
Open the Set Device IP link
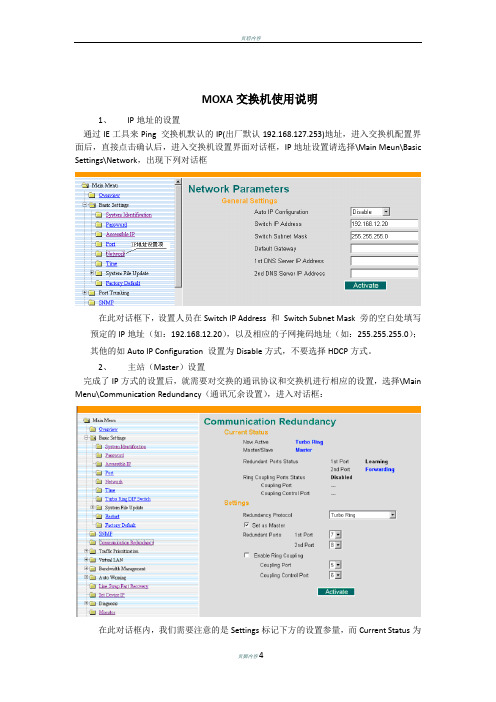click(x=111, y=595)
